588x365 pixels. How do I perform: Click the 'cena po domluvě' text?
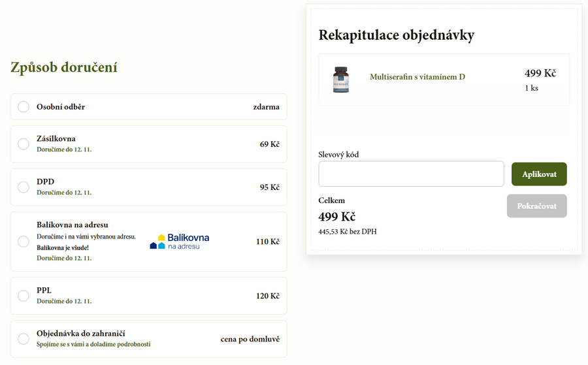tap(250, 339)
